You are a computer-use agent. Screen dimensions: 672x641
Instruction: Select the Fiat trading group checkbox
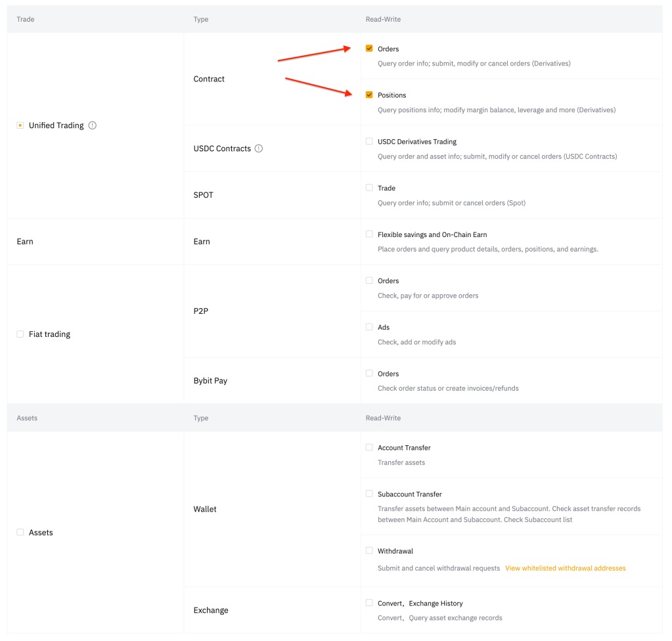point(20,334)
